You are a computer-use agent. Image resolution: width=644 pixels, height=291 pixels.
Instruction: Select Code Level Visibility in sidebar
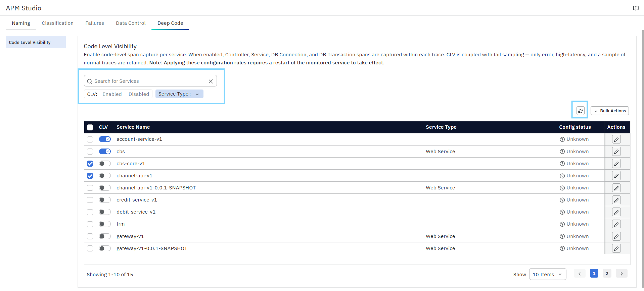click(36, 42)
